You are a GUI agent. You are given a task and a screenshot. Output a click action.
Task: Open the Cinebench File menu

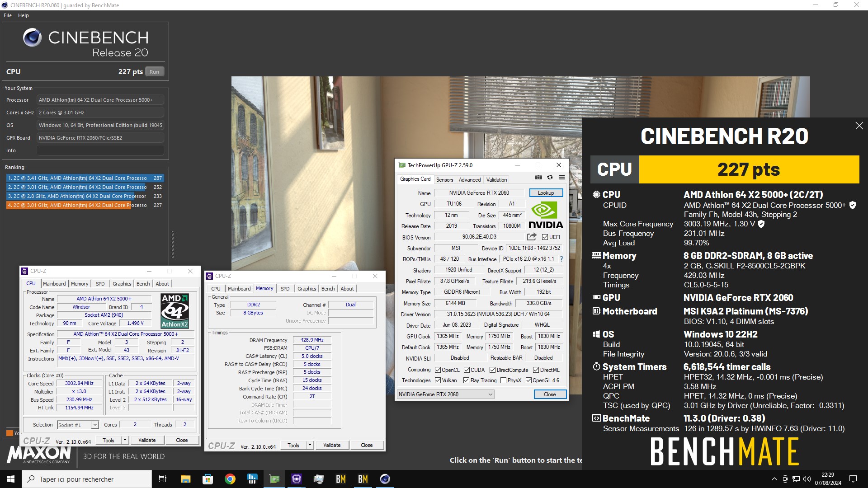[x=8, y=15]
